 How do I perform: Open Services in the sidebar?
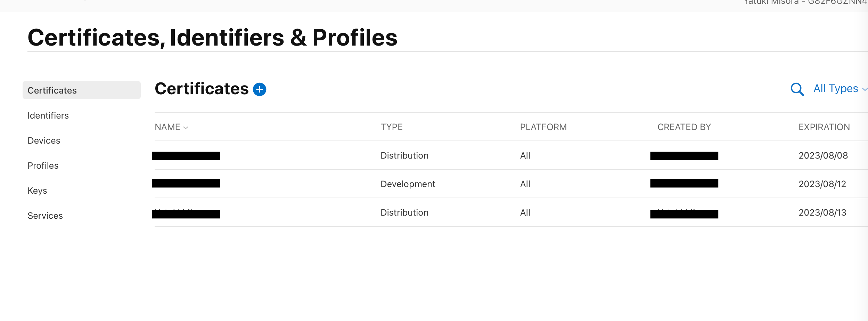pos(46,216)
